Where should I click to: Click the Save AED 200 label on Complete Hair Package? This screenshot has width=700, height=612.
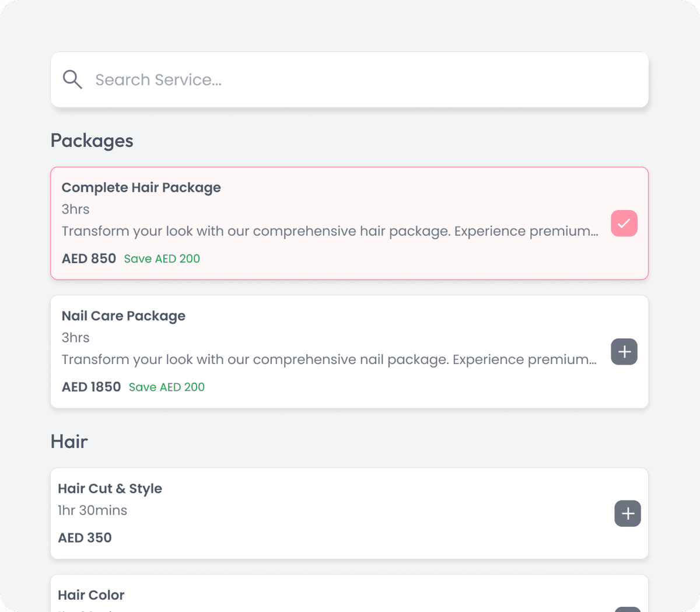[x=162, y=258]
